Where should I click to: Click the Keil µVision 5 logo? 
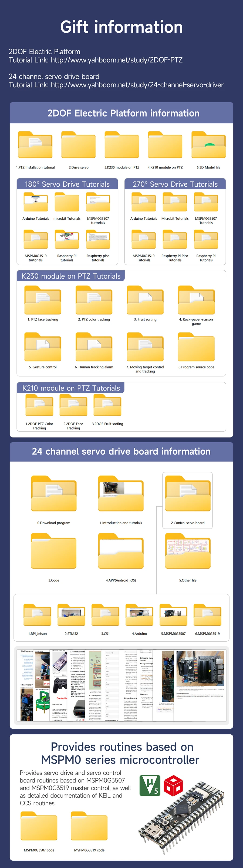point(150,786)
